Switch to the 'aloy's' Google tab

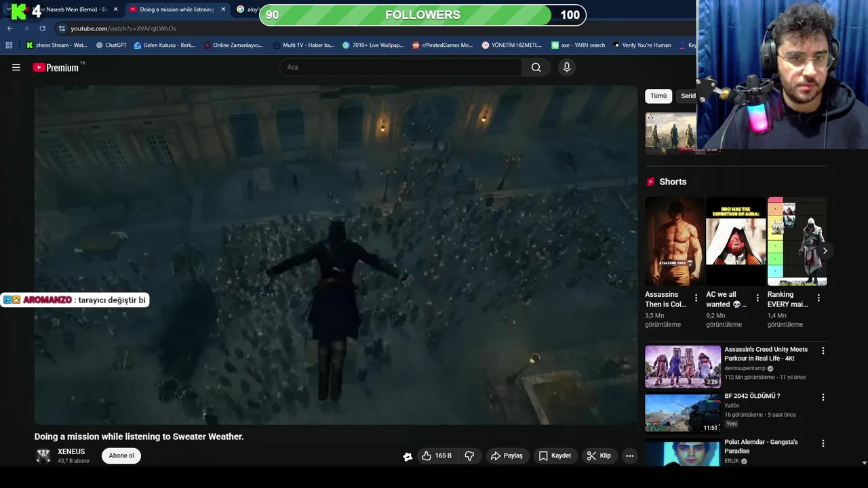(248, 9)
